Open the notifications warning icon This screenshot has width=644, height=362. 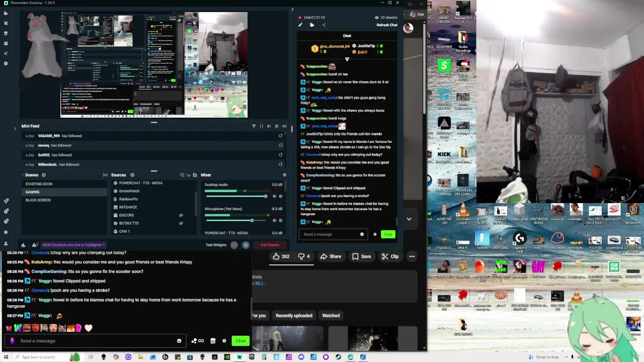point(35,245)
